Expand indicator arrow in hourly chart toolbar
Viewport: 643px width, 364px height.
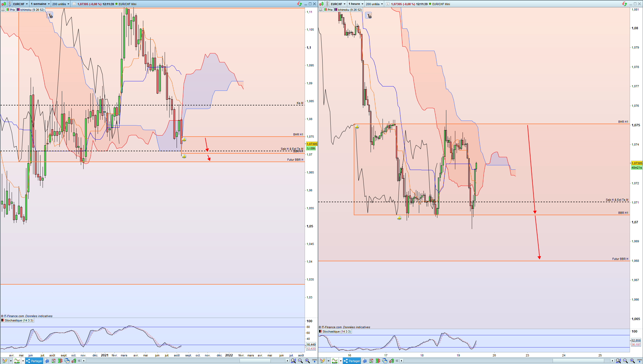341,361
